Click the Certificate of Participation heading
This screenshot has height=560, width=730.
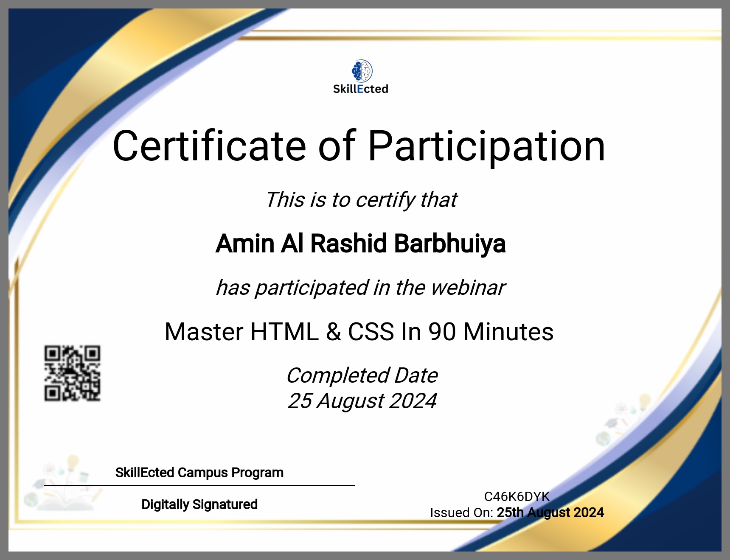359,146
